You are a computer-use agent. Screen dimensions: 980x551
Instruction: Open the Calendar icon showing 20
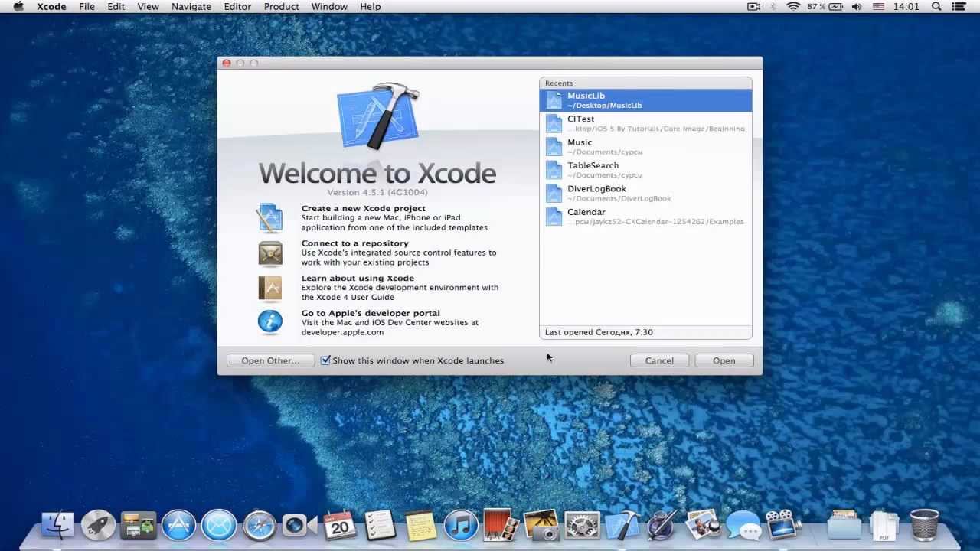(x=340, y=525)
